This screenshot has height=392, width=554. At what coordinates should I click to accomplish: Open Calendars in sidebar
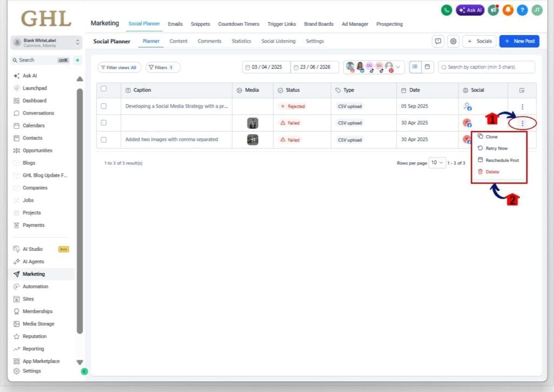coord(34,125)
